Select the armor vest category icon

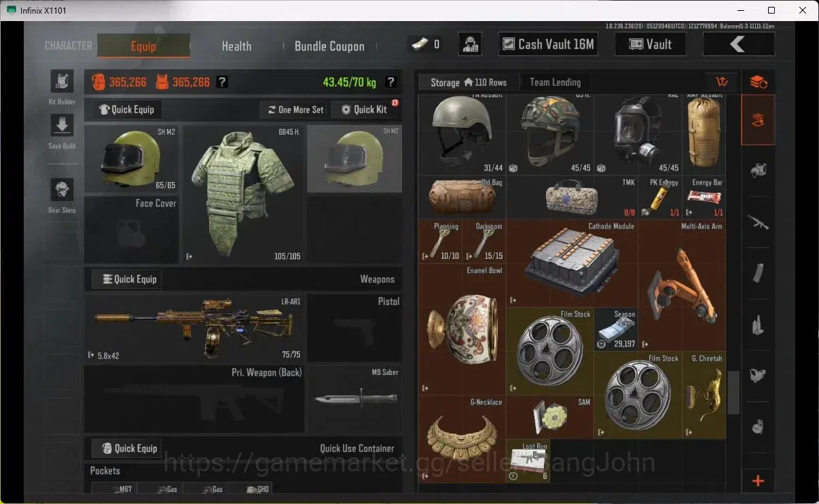click(x=758, y=171)
